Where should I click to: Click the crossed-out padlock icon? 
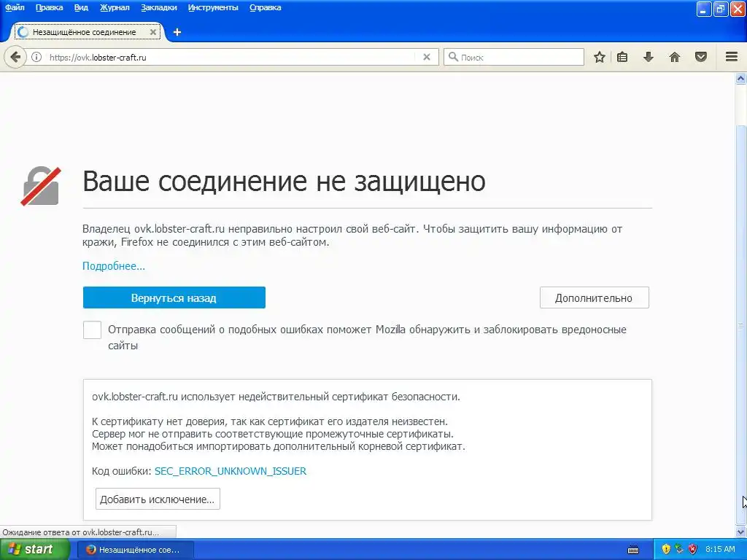[41, 186]
